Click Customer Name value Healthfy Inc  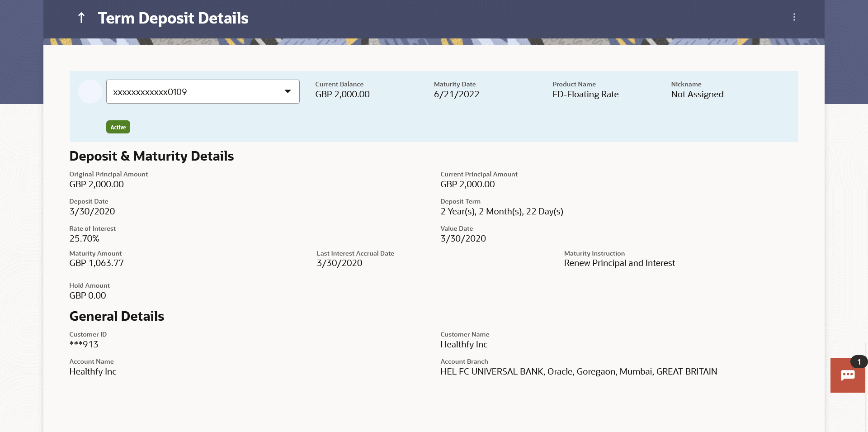tap(464, 344)
